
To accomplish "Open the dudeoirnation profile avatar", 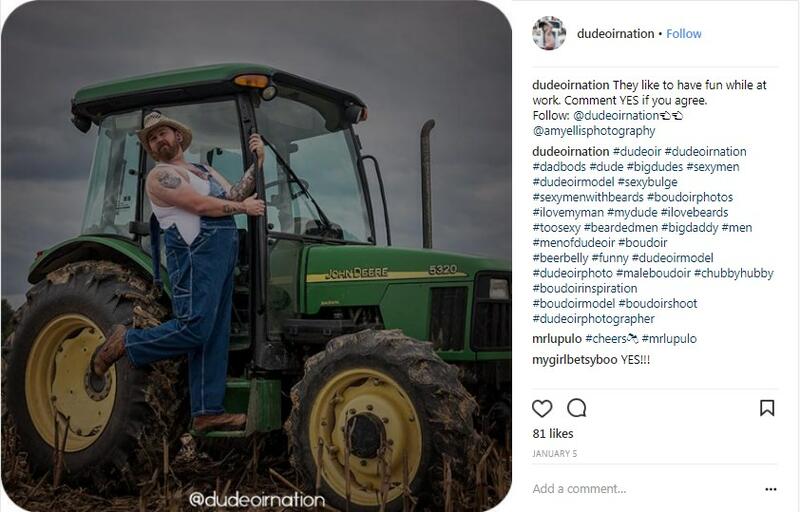I will tap(549, 33).
